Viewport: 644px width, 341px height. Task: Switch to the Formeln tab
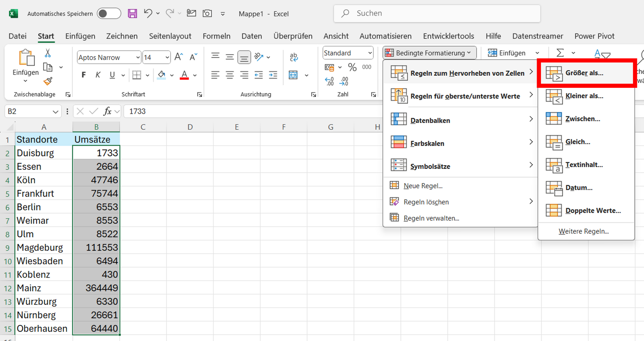pos(216,36)
